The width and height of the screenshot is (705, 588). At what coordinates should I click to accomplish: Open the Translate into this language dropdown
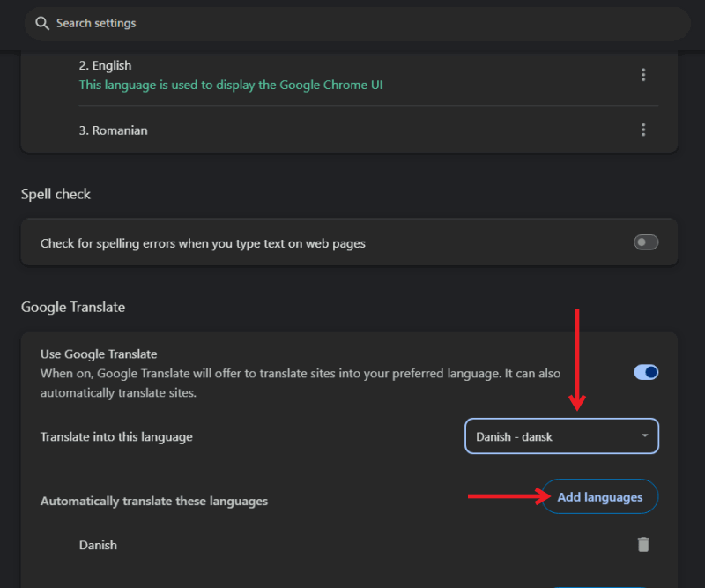[561, 435]
